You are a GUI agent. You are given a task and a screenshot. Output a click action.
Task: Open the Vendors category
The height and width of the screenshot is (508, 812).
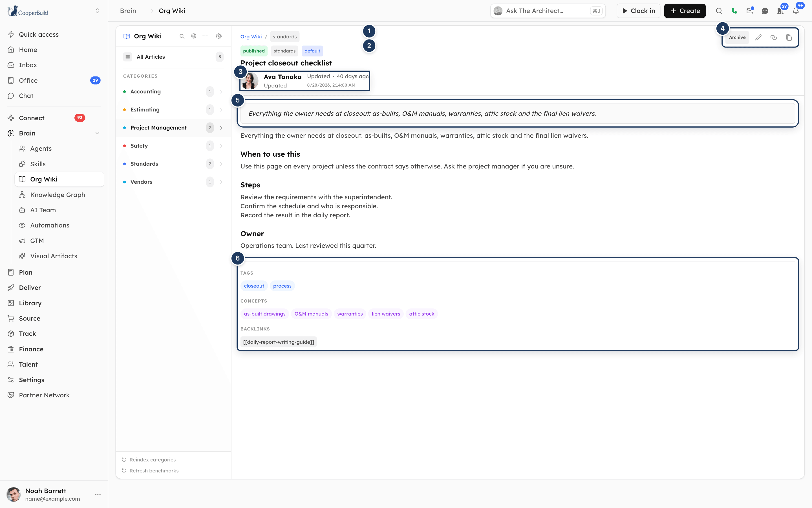(x=173, y=182)
